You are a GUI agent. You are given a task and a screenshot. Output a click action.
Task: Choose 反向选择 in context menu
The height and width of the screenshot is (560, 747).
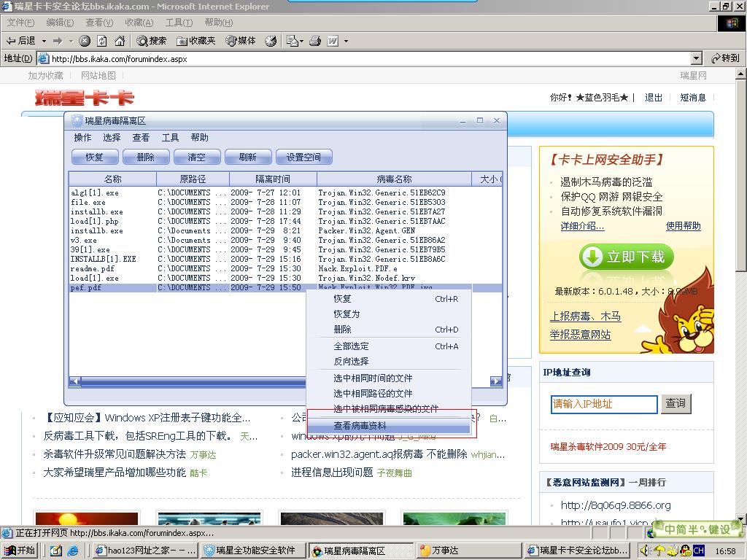[390, 362]
